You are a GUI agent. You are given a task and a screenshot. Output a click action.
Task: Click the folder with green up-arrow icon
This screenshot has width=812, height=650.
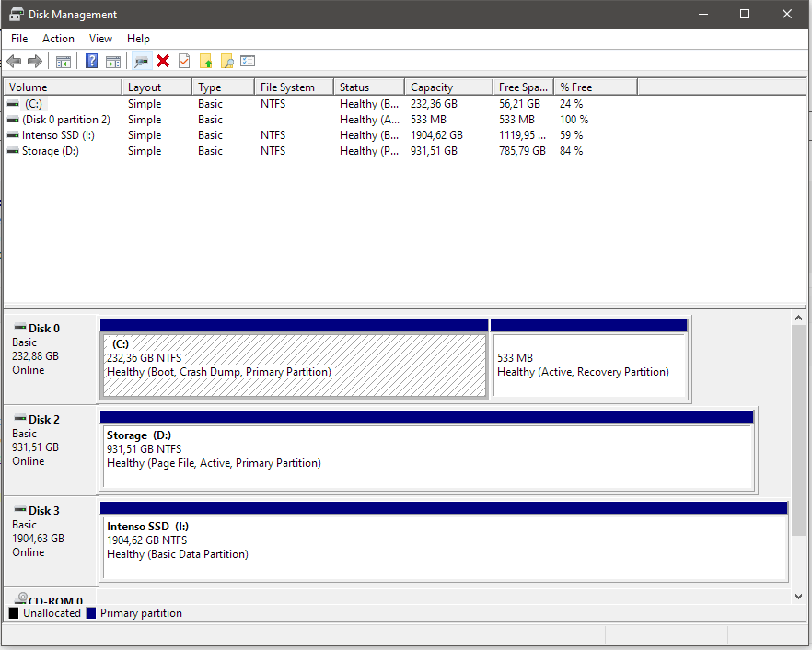click(206, 61)
